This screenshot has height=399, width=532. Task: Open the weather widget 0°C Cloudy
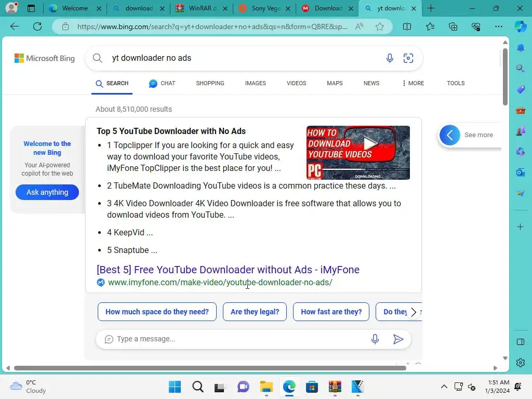coord(28,387)
